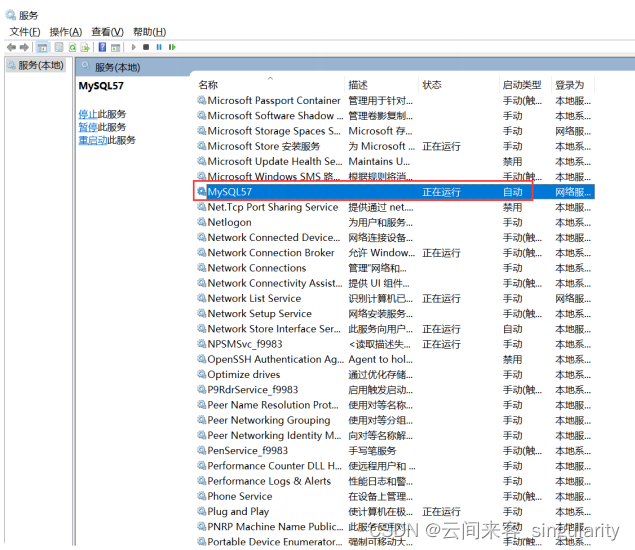The image size is (635, 550).
Task: Select the MySQL57 service row
Action: [x=395, y=192]
